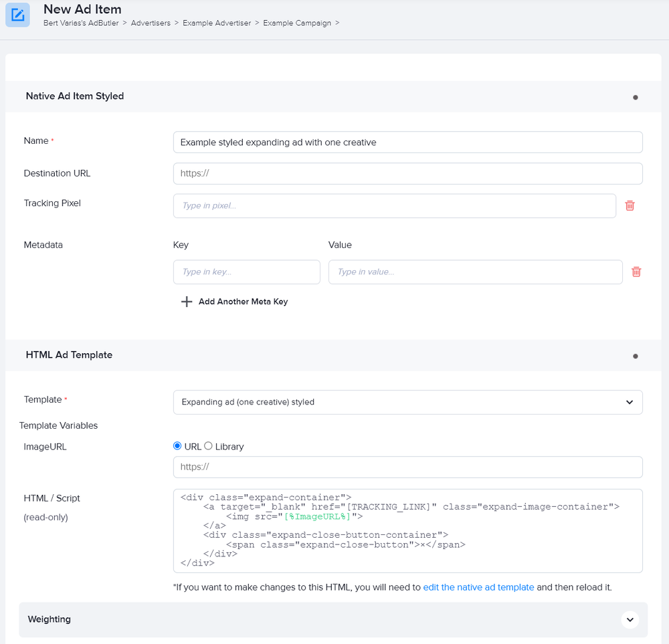Click the HTML Ad Template heading
This screenshot has width=669, height=644.
[69, 355]
